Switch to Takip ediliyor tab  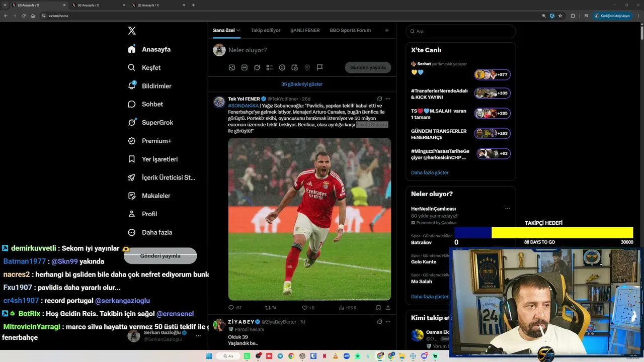(x=266, y=30)
